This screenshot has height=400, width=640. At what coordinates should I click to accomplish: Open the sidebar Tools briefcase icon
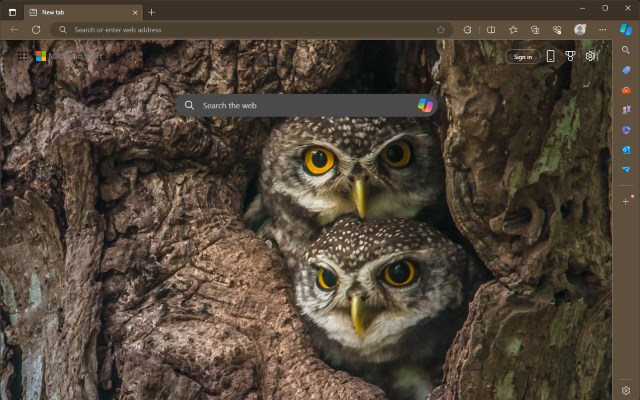coord(626,90)
